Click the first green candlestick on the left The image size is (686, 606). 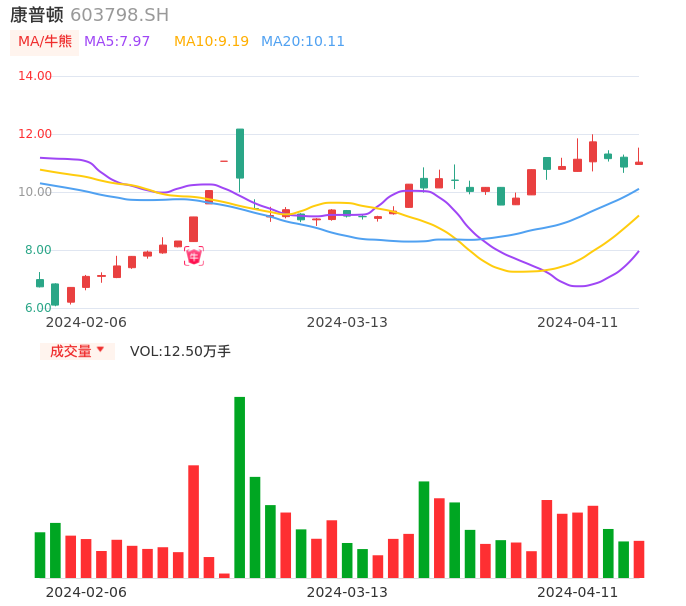pos(40,283)
